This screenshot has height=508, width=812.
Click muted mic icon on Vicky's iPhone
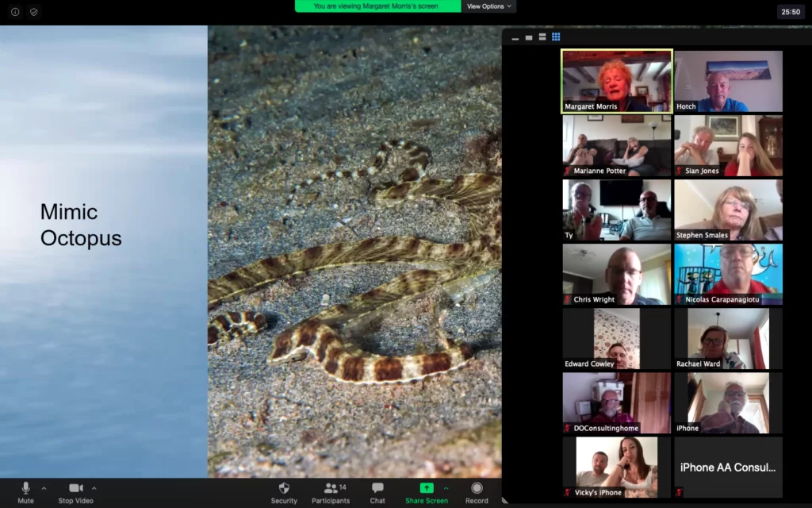pyautogui.click(x=568, y=492)
